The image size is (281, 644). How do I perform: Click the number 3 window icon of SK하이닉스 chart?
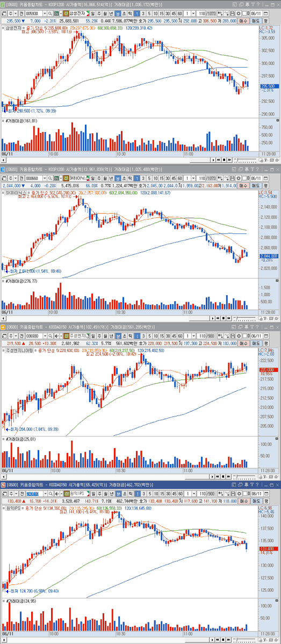click(x=3, y=169)
